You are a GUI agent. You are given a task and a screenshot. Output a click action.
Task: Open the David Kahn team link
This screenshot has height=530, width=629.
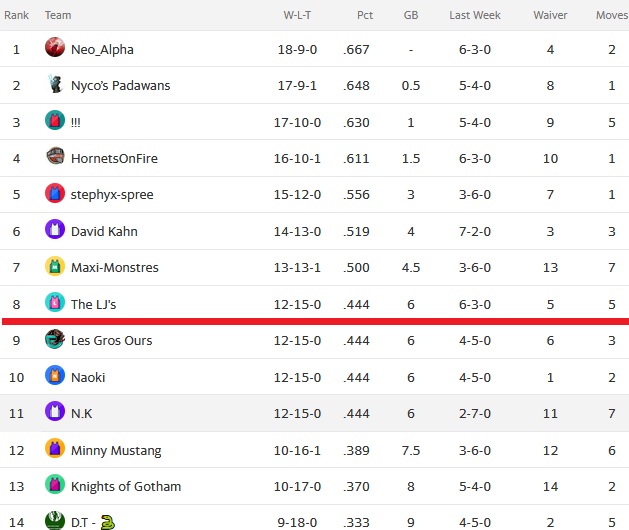point(104,231)
